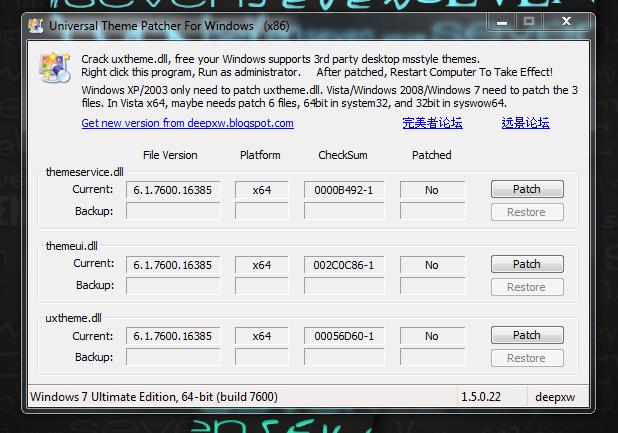Image resolution: width=618 pixels, height=433 pixels.
Task: Click version 1.5.0.22 in status bar
Action: [x=481, y=396]
